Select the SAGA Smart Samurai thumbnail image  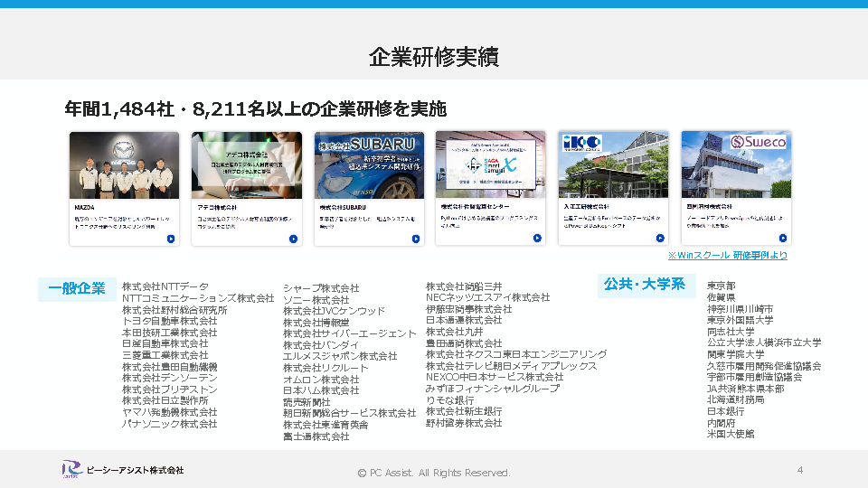(x=491, y=165)
